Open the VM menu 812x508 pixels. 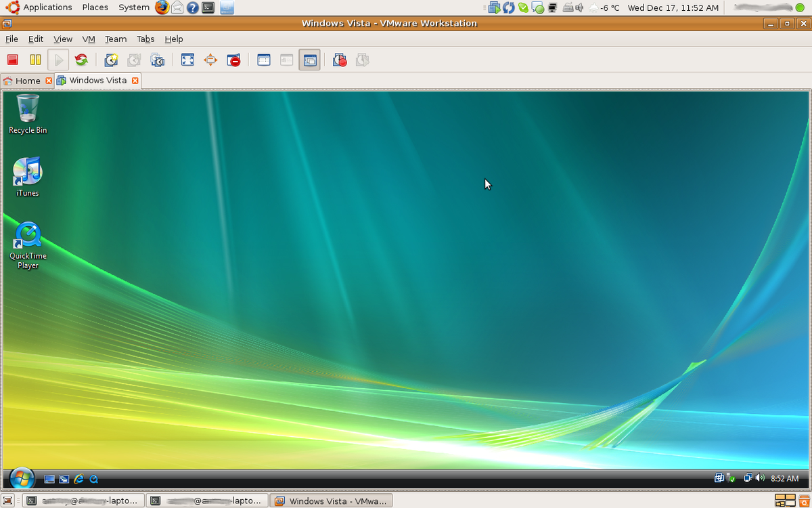(x=89, y=39)
